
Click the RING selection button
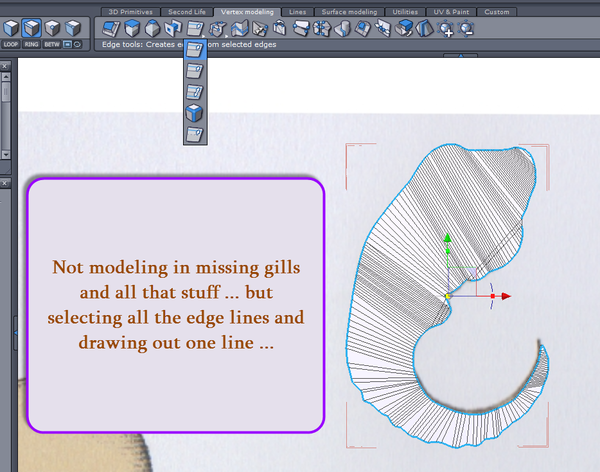(x=31, y=44)
